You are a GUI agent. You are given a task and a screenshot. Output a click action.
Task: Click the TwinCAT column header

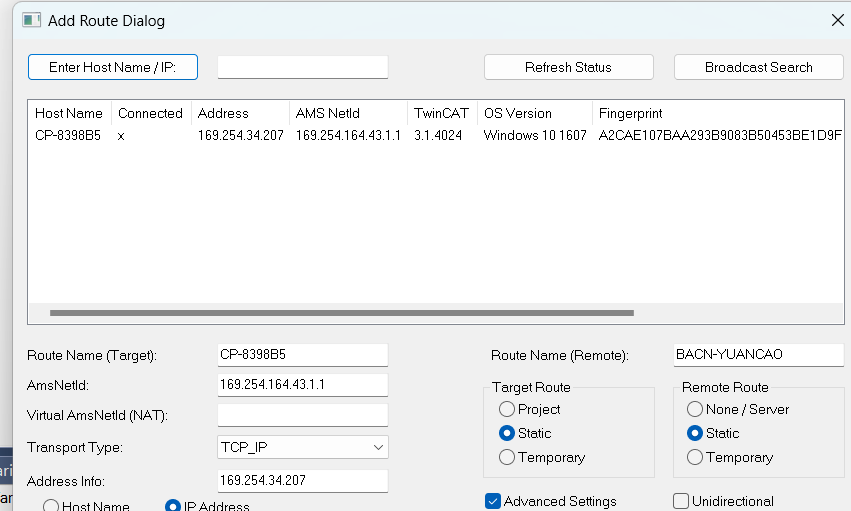442,113
